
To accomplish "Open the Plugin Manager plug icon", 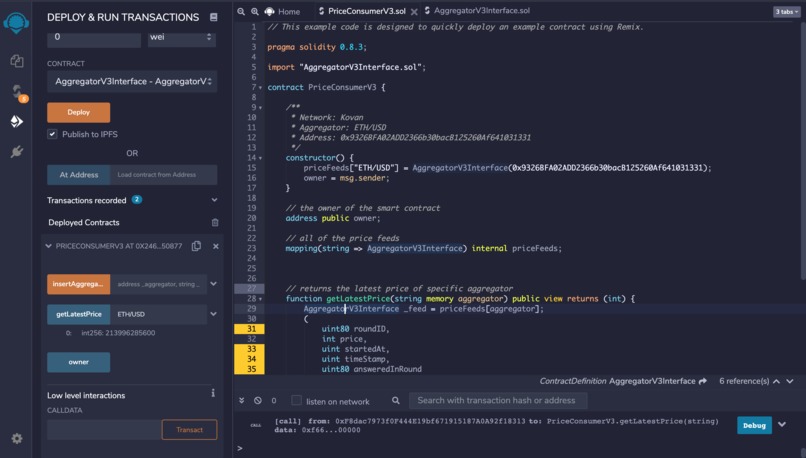I will (x=16, y=152).
